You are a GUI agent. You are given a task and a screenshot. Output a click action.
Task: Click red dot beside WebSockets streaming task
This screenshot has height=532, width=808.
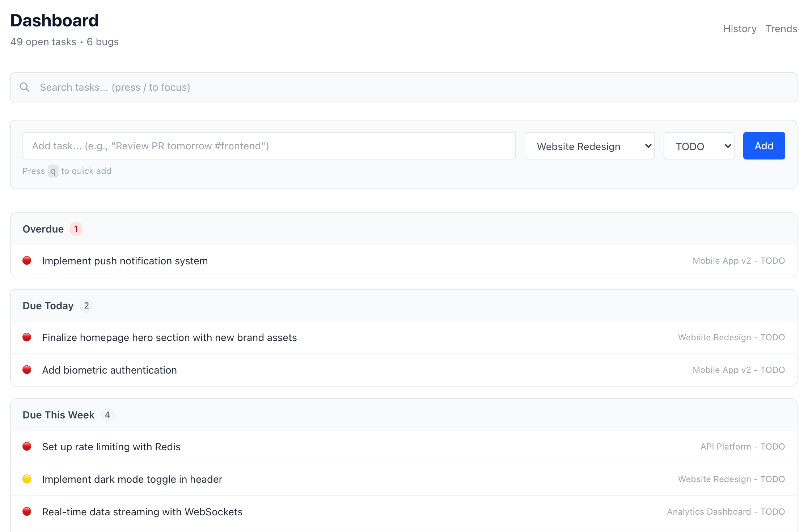coord(27,511)
